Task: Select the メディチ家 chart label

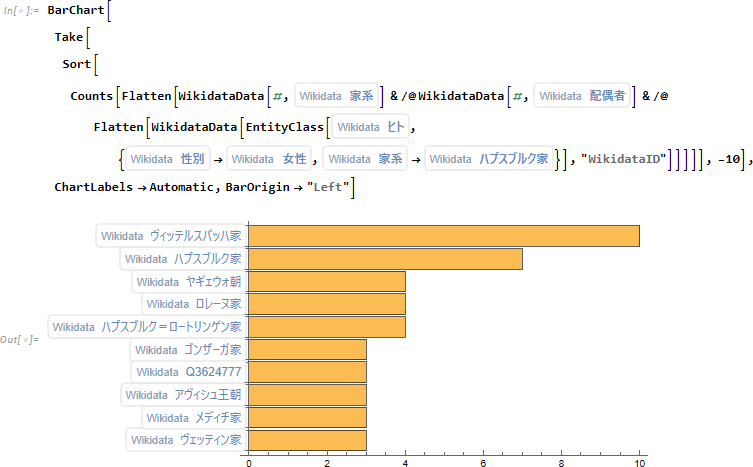Action: [x=192, y=418]
